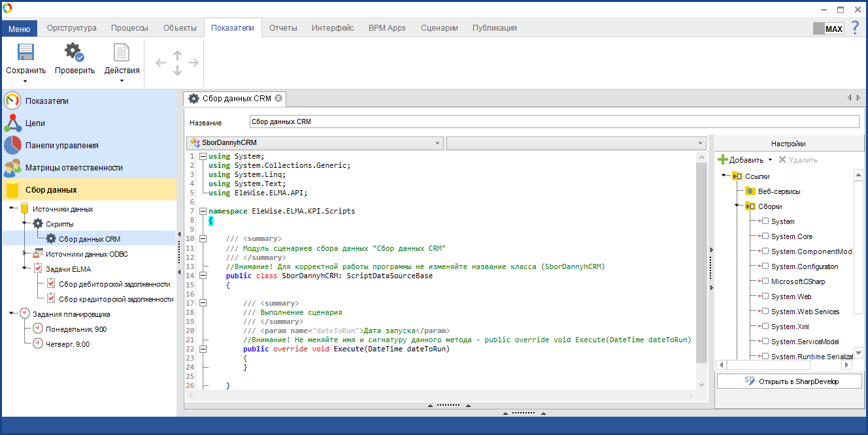868x435 pixels.
Task: Click the Save (Сохранить) floppy disk icon
Action: (25, 53)
